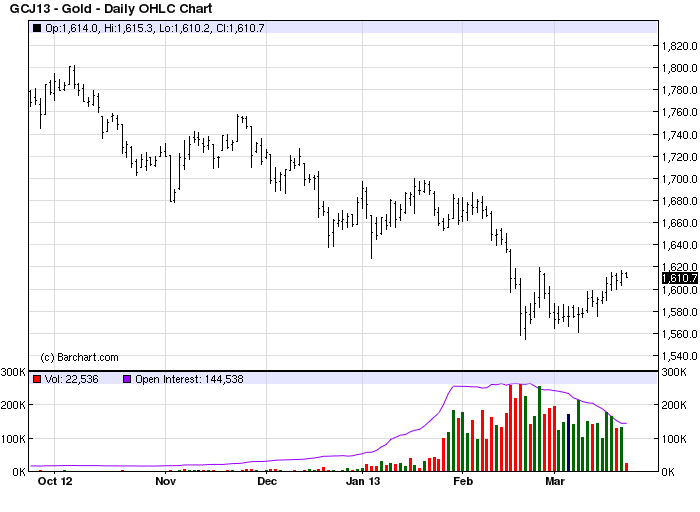Image resolution: width=700 pixels, height=512 pixels.
Task: Click the purple Open Interest legend square
Action: pos(127,379)
